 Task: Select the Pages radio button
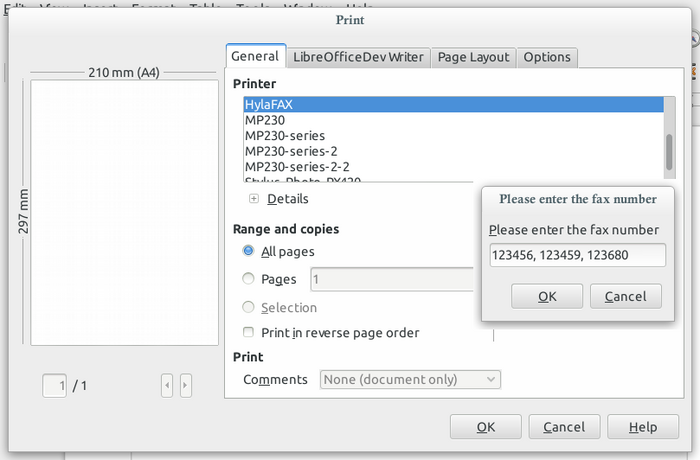point(248,279)
